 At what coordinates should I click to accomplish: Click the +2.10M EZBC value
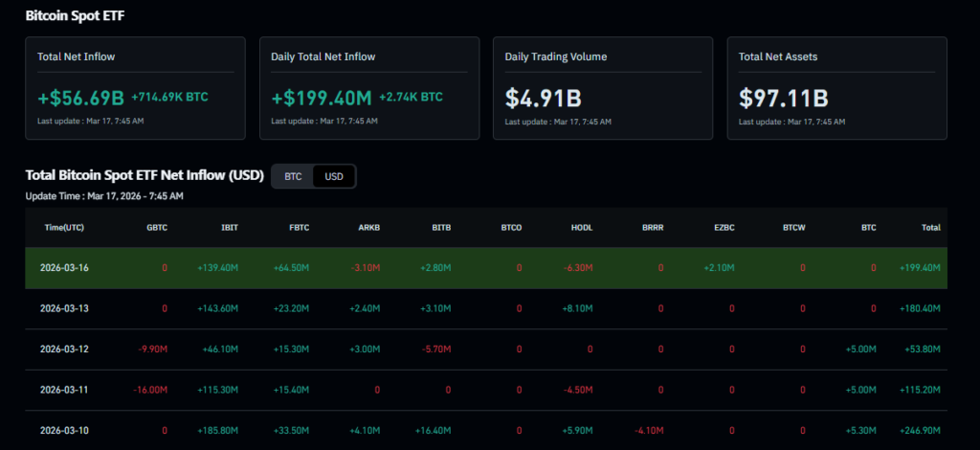click(718, 267)
